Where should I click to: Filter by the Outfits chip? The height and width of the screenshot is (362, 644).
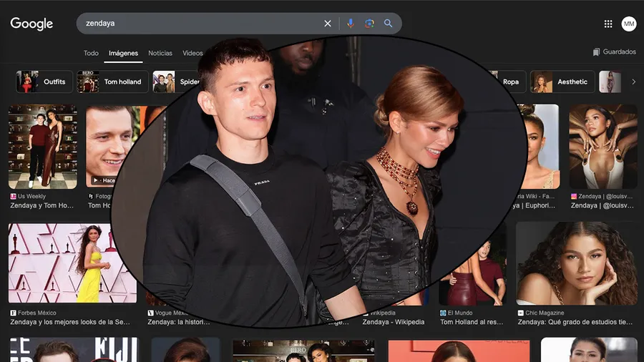pyautogui.click(x=44, y=82)
